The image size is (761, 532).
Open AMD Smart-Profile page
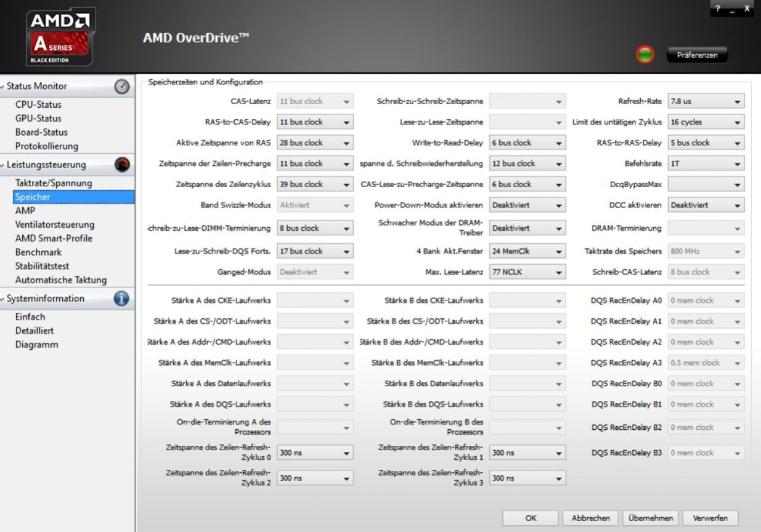[54, 238]
